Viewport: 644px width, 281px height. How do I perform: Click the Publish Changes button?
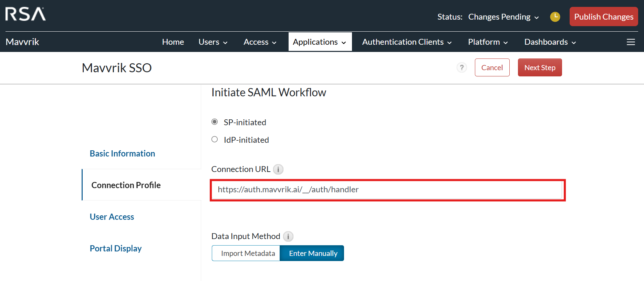point(603,17)
